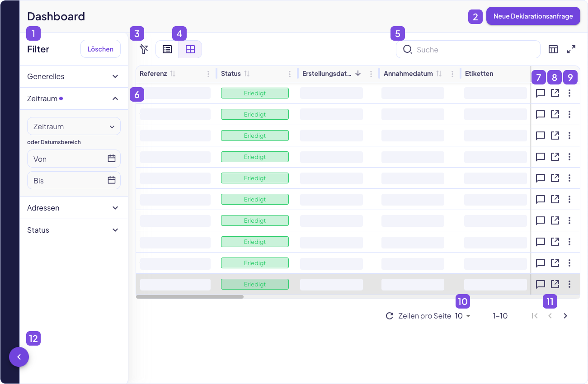Expand table to fullscreen
The width and height of the screenshot is (588, 384).
(x=571, y=49)
